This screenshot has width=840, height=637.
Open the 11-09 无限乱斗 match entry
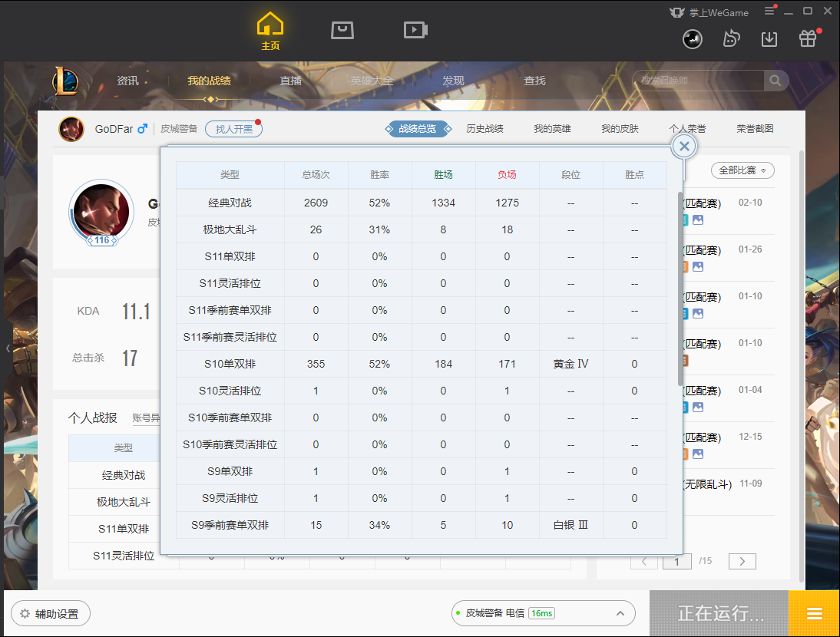click(x=729, y=492)
